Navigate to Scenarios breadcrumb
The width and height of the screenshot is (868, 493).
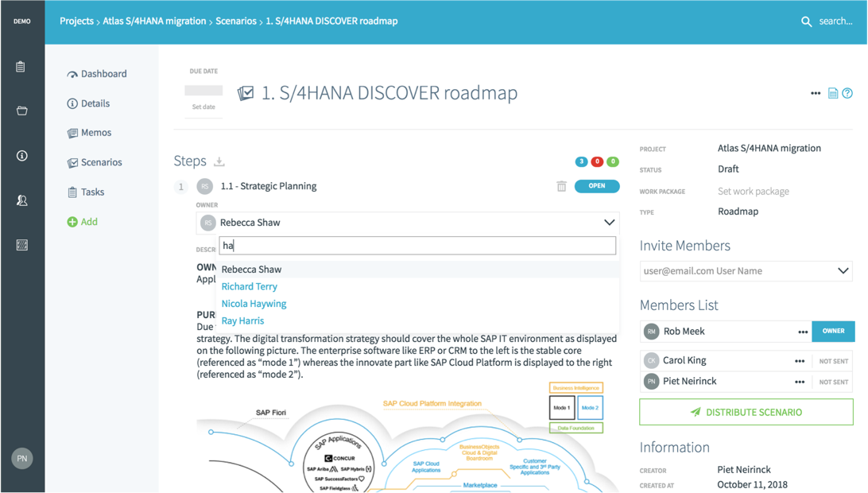[x=236, y=21]
